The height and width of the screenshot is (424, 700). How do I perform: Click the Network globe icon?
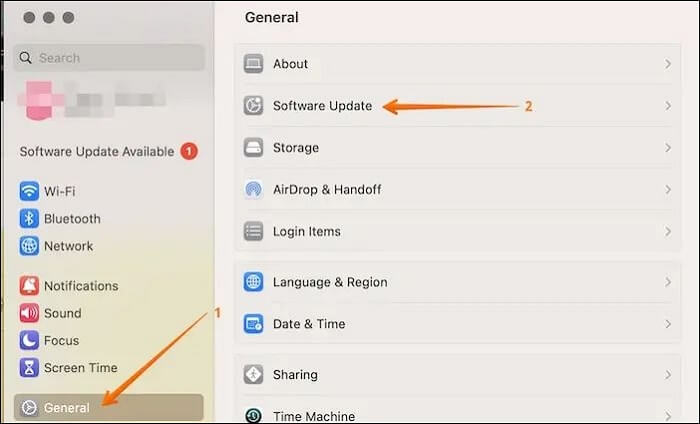coord(29,246)
